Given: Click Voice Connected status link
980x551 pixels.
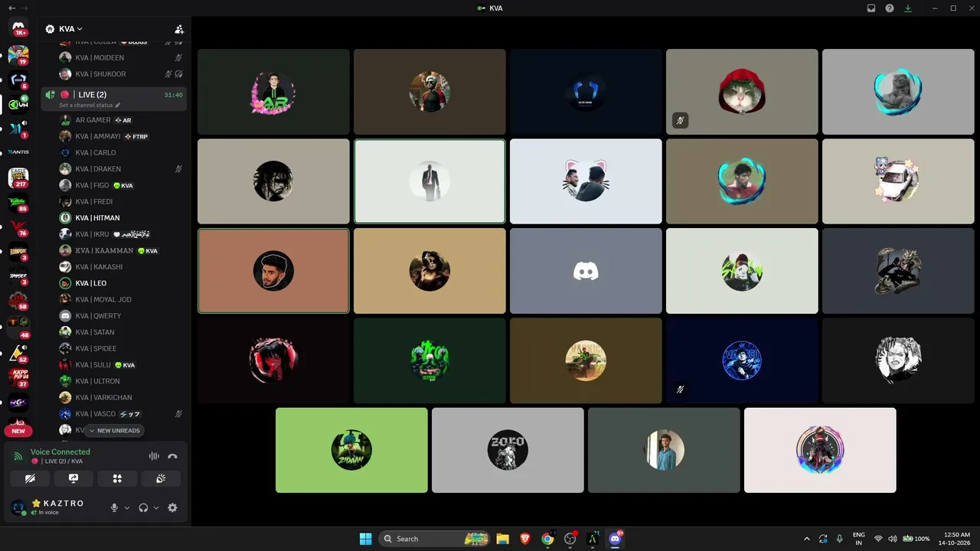Looking at the screenshot, I should [60, 452].
